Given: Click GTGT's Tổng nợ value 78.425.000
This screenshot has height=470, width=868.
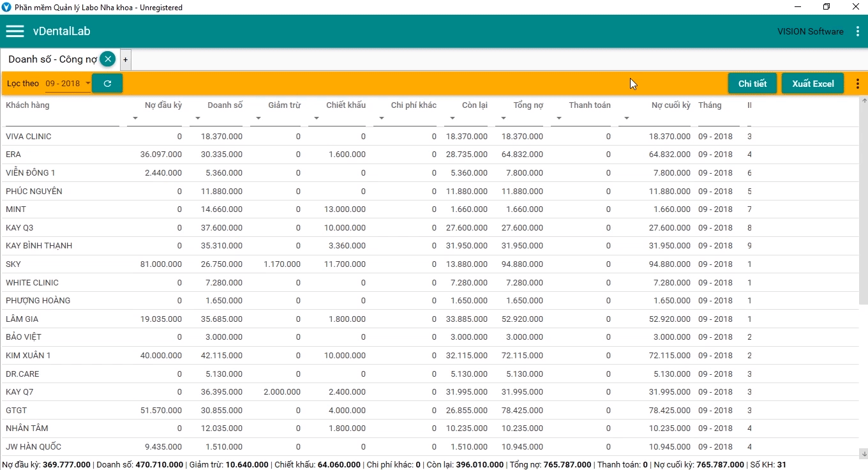Looking at the screenshot, I should [523, 411].
